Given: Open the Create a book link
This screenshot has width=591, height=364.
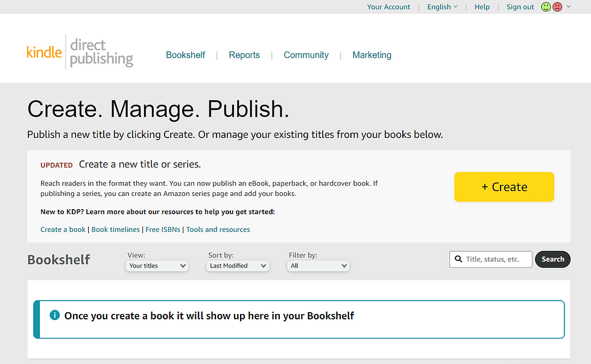Looking at the screenshot, I should pyautogui.click(x=63, y=230).
